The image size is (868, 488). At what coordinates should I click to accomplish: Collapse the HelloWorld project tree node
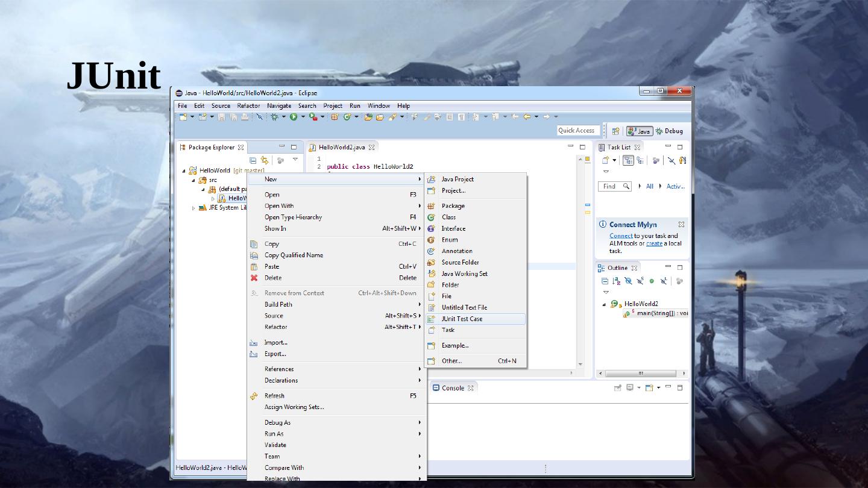184,170
